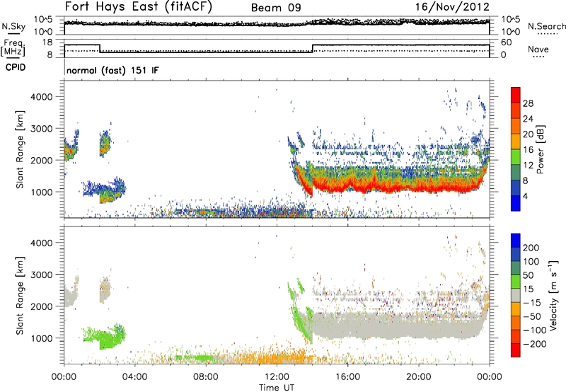Image resolution: width=566 pixels, height=392 pixels.
Task: Click the '1000' tick of velocity panel
Action: 41,338
